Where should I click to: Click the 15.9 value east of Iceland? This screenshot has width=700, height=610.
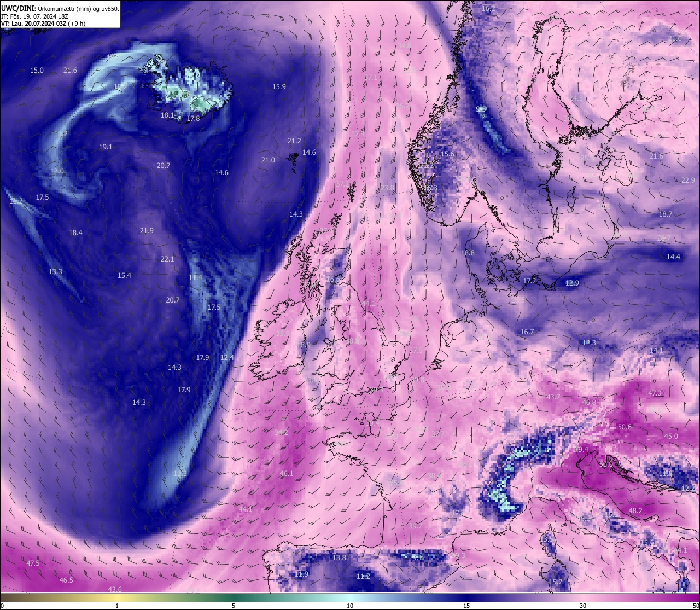(x=279, y=86)
